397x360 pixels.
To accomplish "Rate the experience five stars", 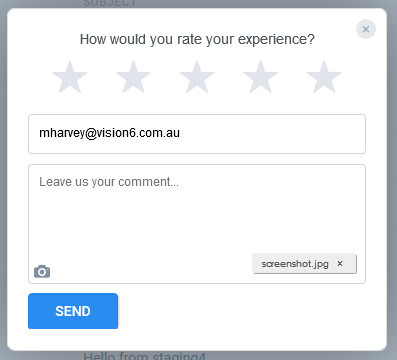I will pyautogui.click(x=324, y=77).
